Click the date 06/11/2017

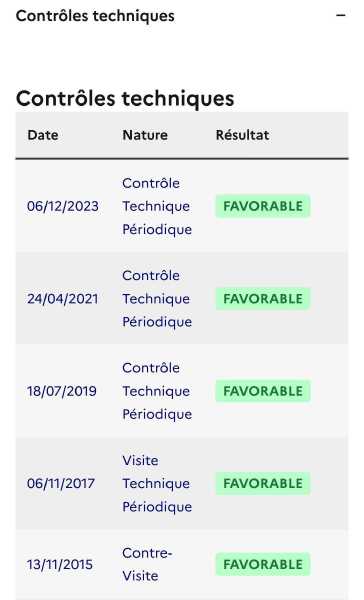pyautogui.click(x=61, y=484)
